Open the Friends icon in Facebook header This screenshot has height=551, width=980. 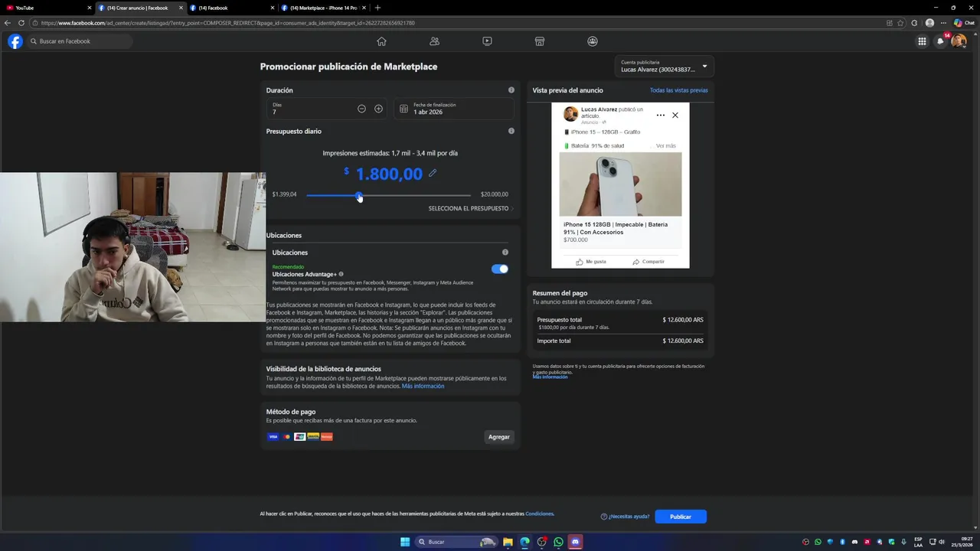[x=434, y=41]
